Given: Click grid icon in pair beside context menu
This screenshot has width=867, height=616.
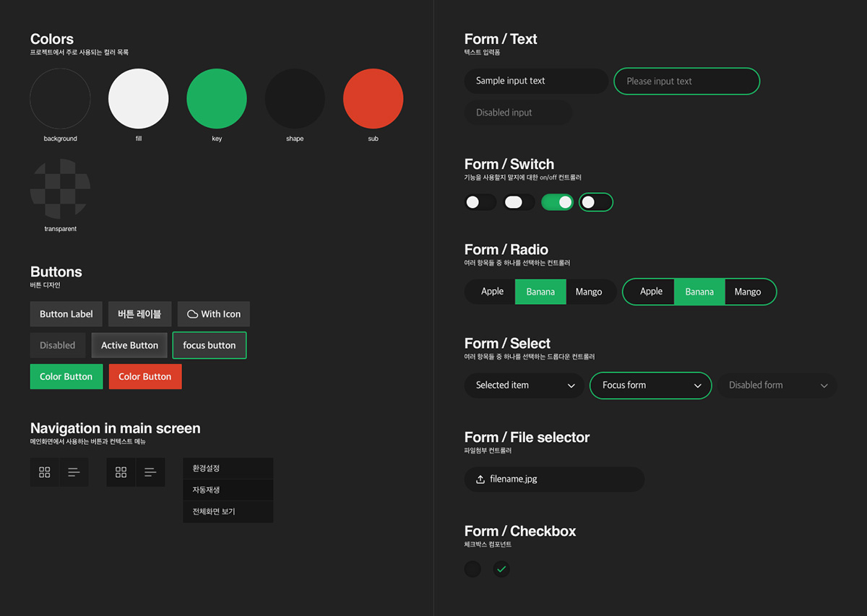Looking at the screenshot, I should 121,472.
